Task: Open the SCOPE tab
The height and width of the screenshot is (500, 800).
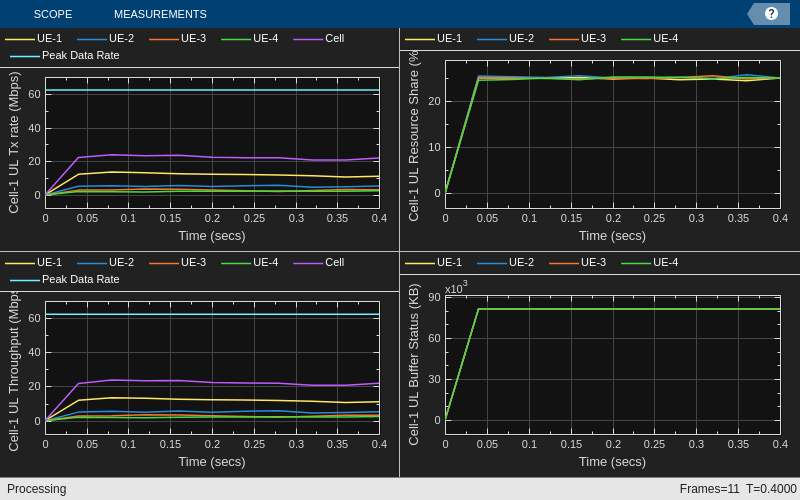Action: point(53,14)
